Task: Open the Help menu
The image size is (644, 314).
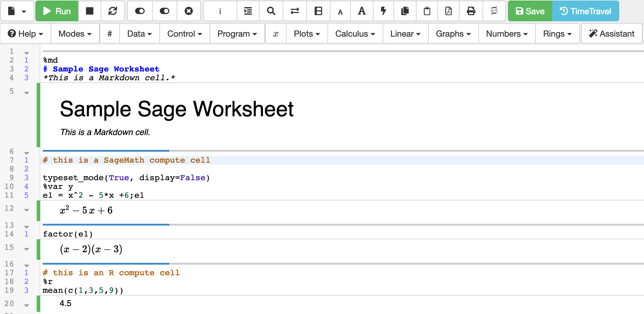Action: [25, 34]
